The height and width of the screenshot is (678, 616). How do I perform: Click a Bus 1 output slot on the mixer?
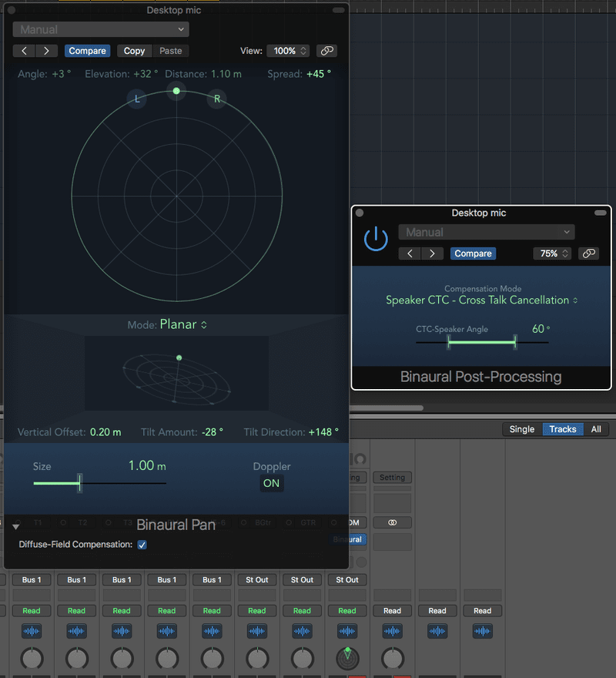[x=31, y=579]
